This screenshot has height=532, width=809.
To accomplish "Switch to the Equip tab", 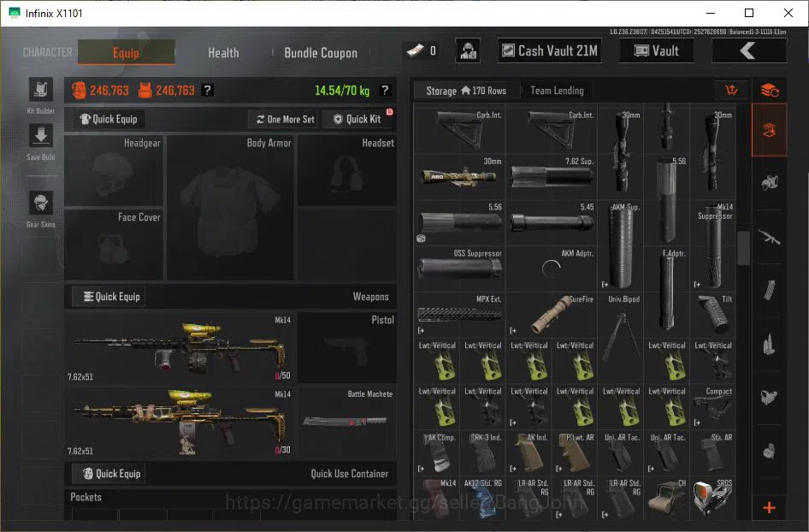I will click(126, 53).
